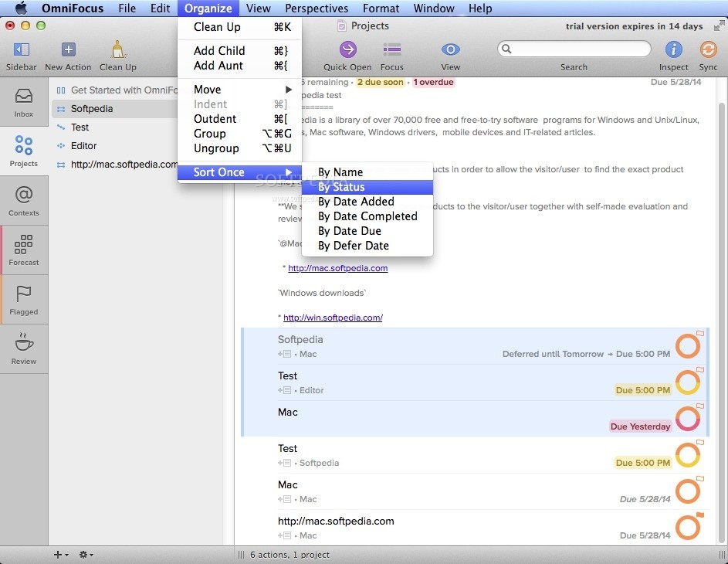The image size is (728, 564).
Task: Open the Perspectives menu
Action: [317, 8]
